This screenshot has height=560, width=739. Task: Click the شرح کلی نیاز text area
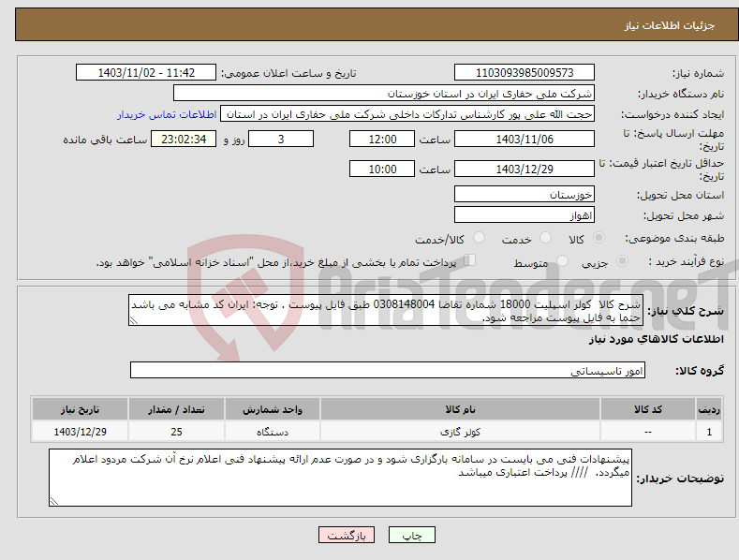[x=386, y=310]
